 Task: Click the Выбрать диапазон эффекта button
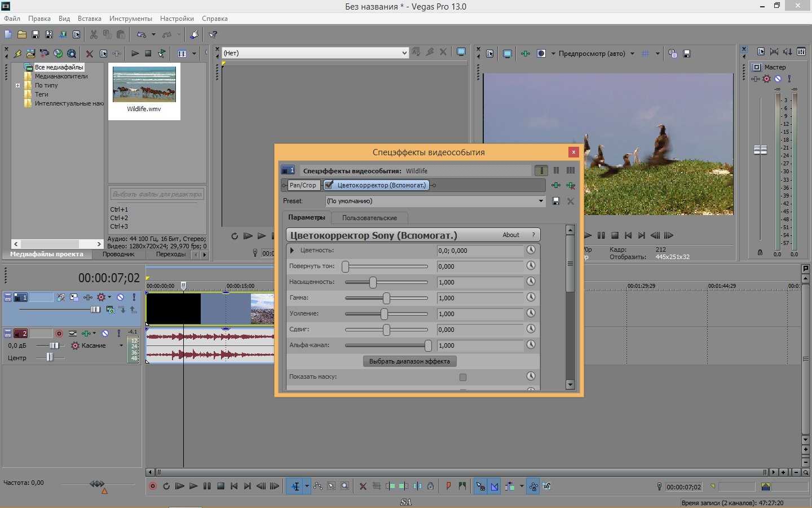tap(409, 361)
